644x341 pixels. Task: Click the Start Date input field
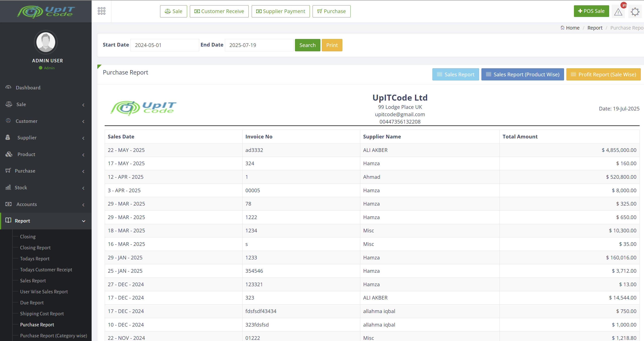[x=164, y=45]
